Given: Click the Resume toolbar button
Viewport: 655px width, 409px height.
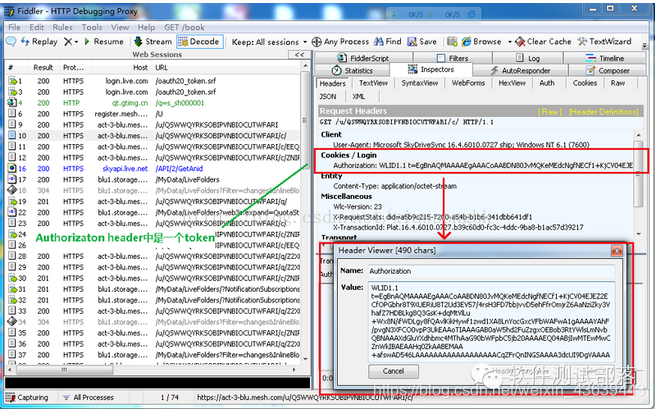Looking at the screenshot, I should point(104,41).
